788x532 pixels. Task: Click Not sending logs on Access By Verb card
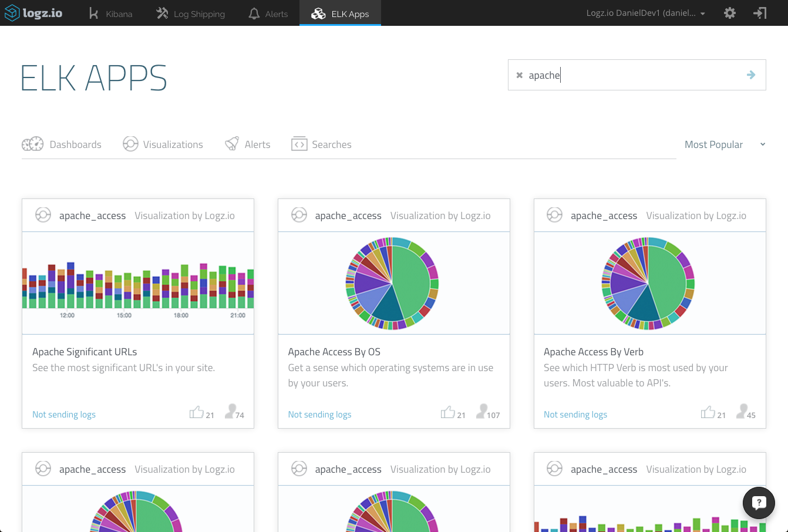point(575,415)
